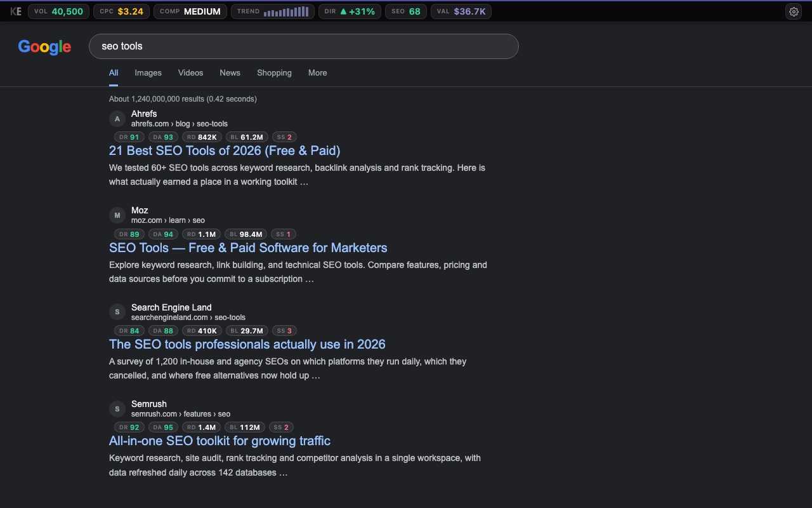Open the extension settings gear icon
812x508 pixels.
coord(794,11)
